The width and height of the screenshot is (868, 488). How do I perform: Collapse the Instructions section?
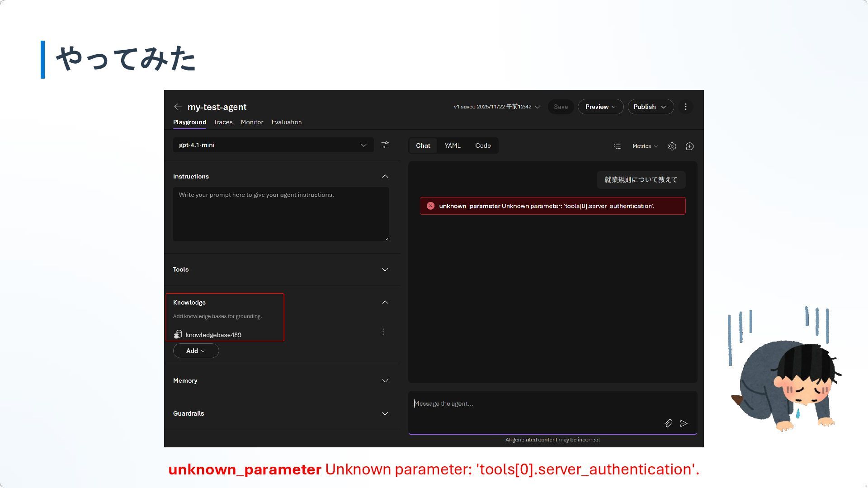385,176
